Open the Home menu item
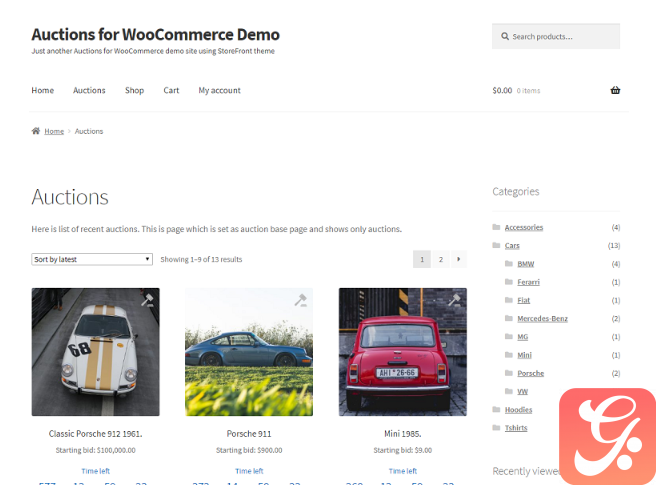The width and height of the screenshot is (656, 485). point(43,90)
